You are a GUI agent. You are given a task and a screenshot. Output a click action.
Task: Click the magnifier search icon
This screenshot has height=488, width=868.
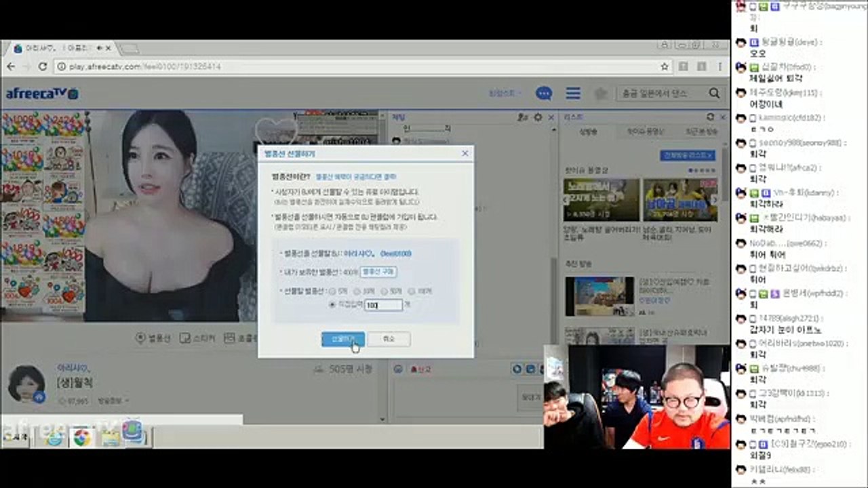[714, 94]
